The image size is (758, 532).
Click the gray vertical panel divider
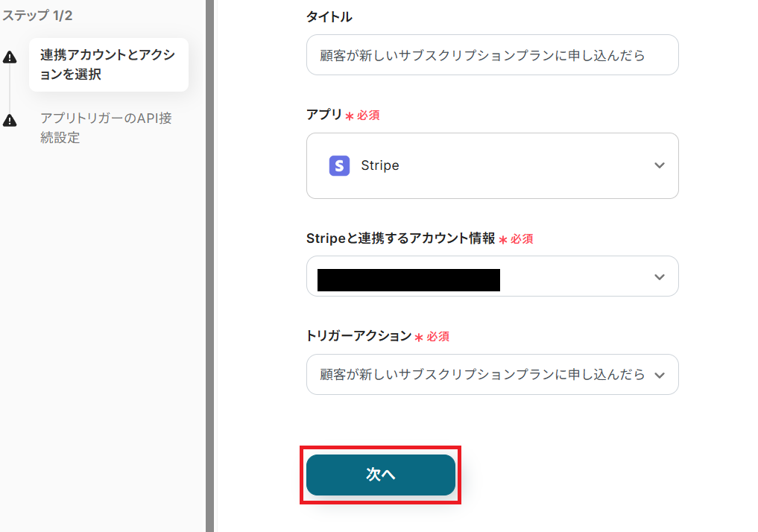tap(209, 266)
